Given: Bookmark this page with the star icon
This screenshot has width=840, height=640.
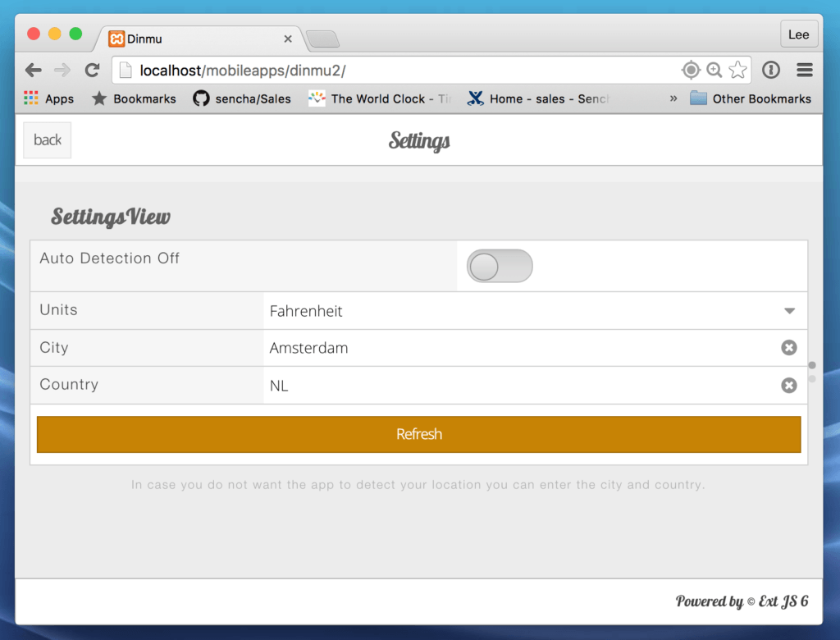Looking at the screenshot, I should coord(737,70).
